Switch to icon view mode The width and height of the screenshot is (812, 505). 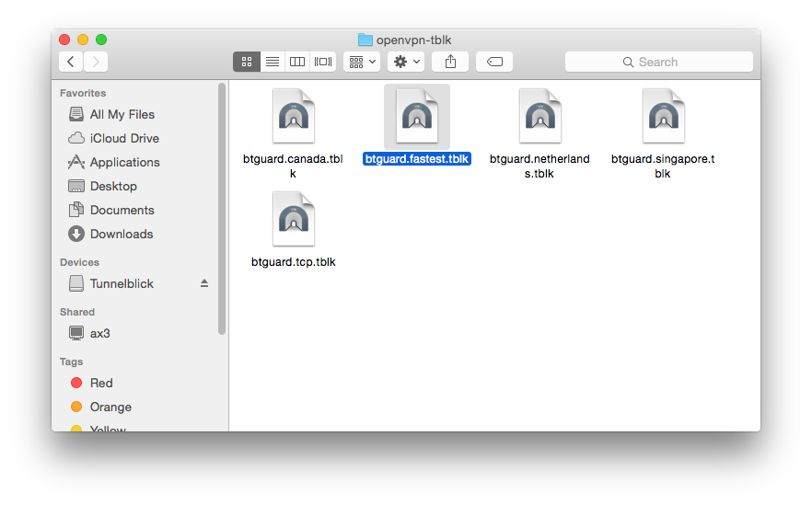(x=246, y=62)
